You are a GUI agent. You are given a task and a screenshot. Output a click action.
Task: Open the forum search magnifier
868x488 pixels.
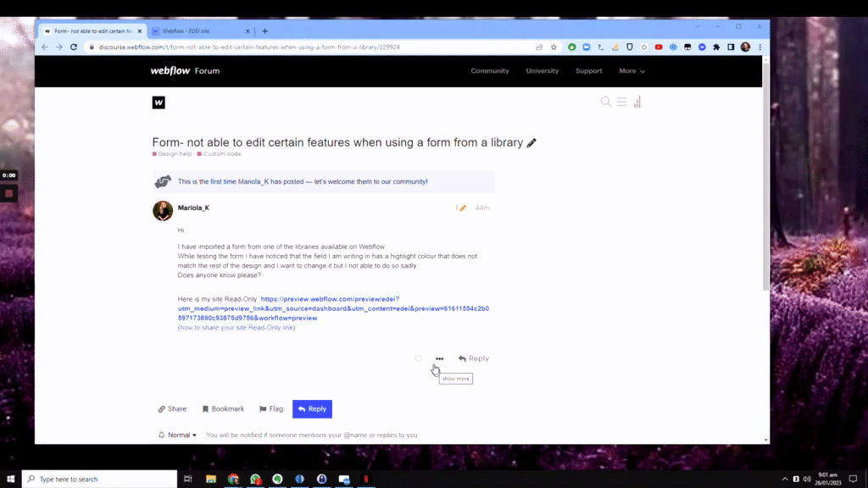tap(605, 101)
